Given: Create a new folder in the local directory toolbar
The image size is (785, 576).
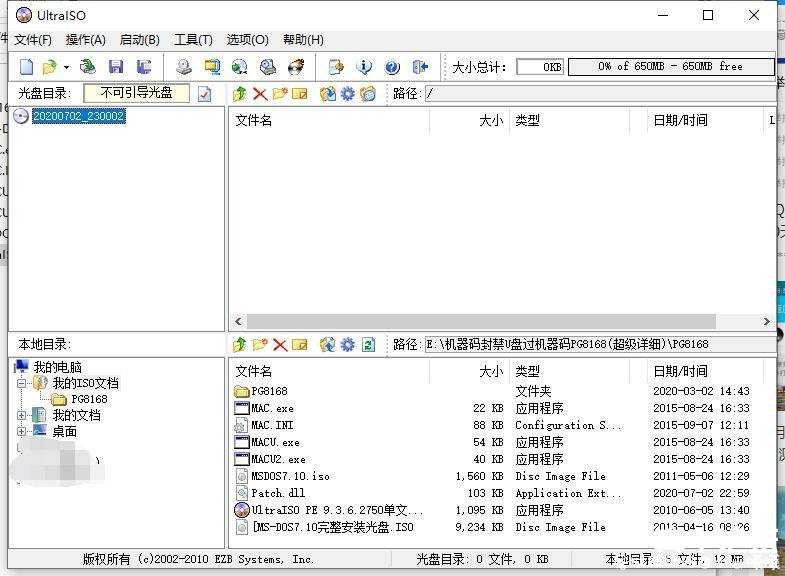Looking at the screenshot, I should tap(260, 344).
